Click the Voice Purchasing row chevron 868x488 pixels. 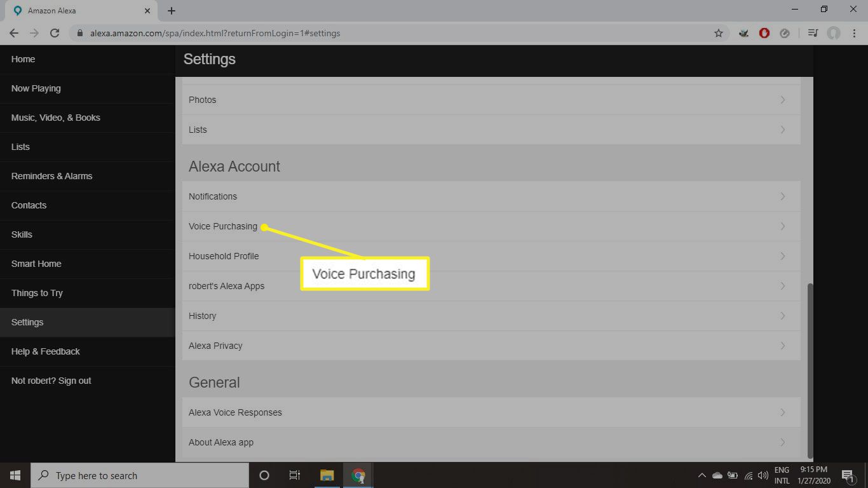(783, 226)
